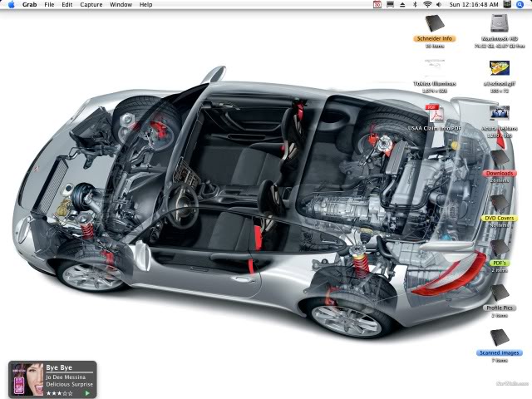The width and height of the screenshot is (532, 399).
Task: Click the menu bar clock Sun 12:16:48 AM
Action: pyautogui.click(x=474, y=4)
